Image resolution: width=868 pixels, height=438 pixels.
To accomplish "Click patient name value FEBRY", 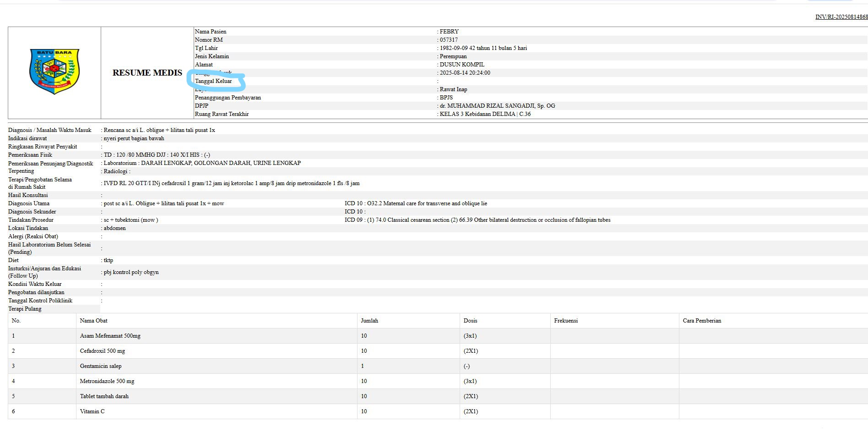I will coord(449,32).
